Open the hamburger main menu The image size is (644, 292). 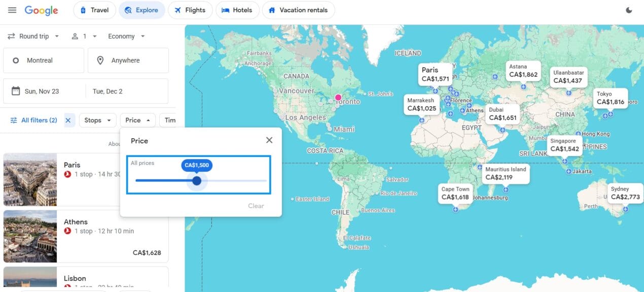point(12,10)
